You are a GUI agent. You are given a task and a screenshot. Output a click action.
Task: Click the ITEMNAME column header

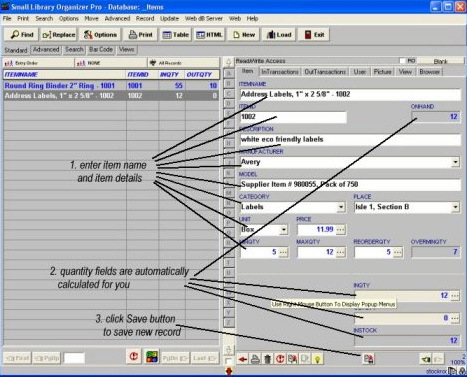pyautogui.click(x=65, y=74)
